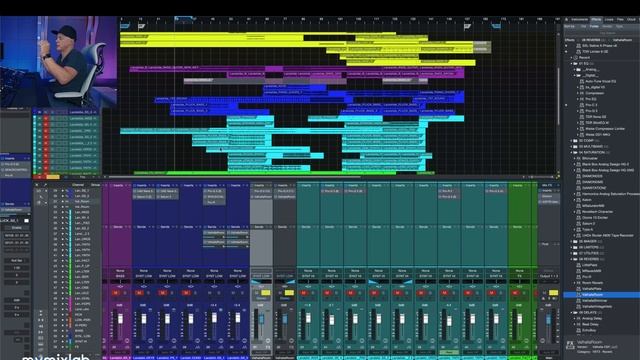This screenshot has width=640, height=360.
Task: Select TDR Nova GE plugin
Action: [x=596, y=117]
